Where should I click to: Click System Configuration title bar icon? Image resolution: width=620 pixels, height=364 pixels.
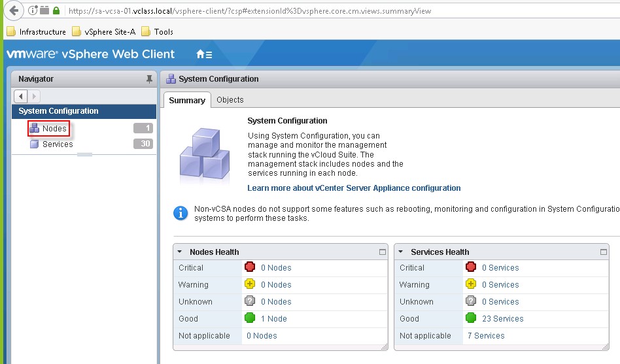click(x=171, y=78)
